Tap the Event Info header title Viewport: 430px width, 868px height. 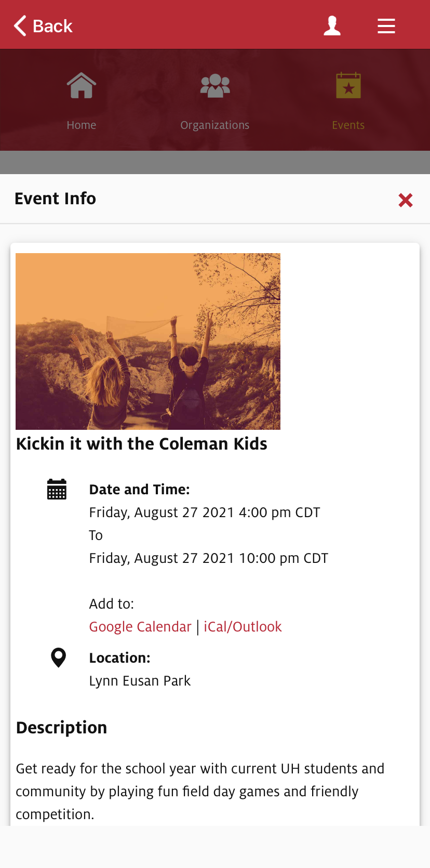tap(56, 199)
